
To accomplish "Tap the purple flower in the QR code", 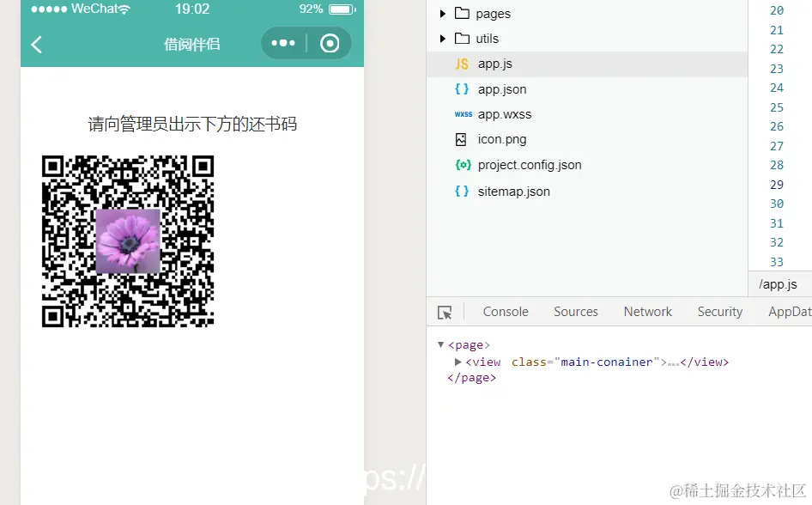I will point(128,241).
